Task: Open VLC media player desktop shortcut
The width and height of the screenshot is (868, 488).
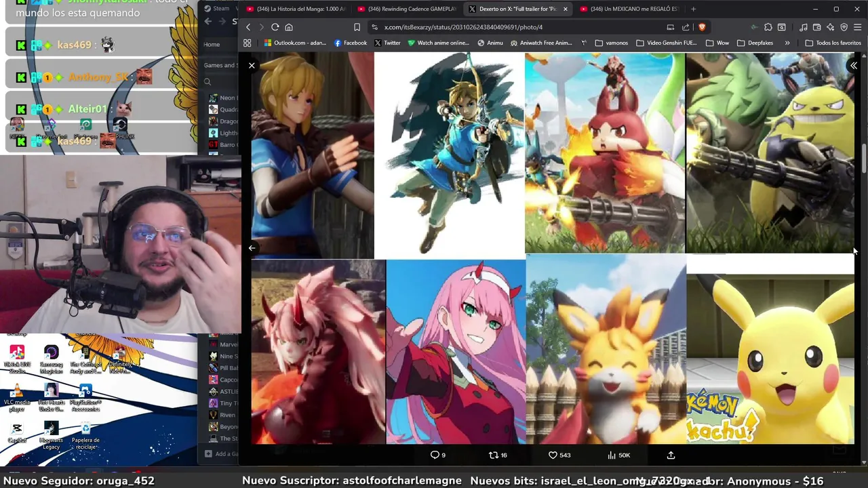Action: tap(17, 397)
